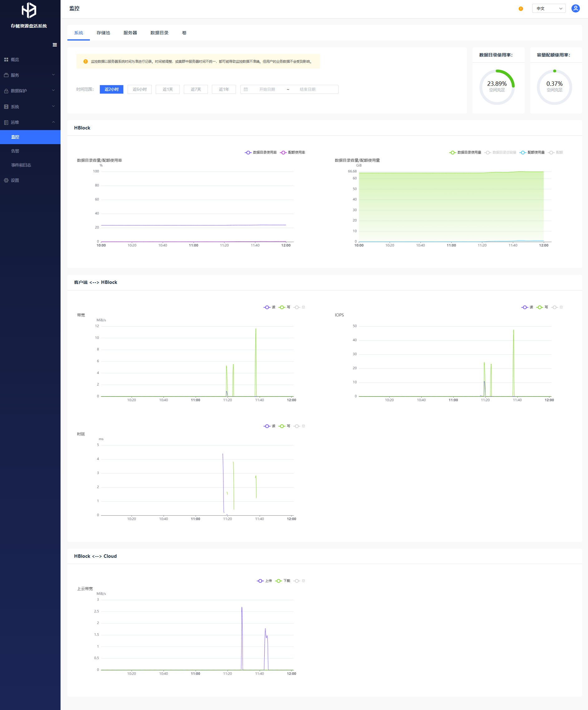This screenshot has height=710, width=588.
Task: Collapse the 运维 sidebar menu
Action: coord(30,122)
